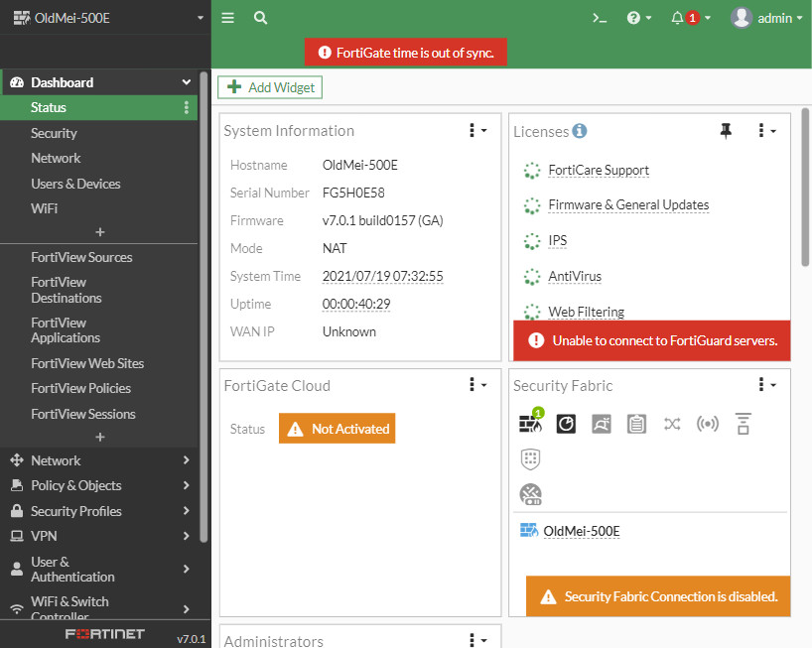Viewport: 812px width, 648px height.
Task: Expand the VPN menu
Action: [x=99, y=536]
